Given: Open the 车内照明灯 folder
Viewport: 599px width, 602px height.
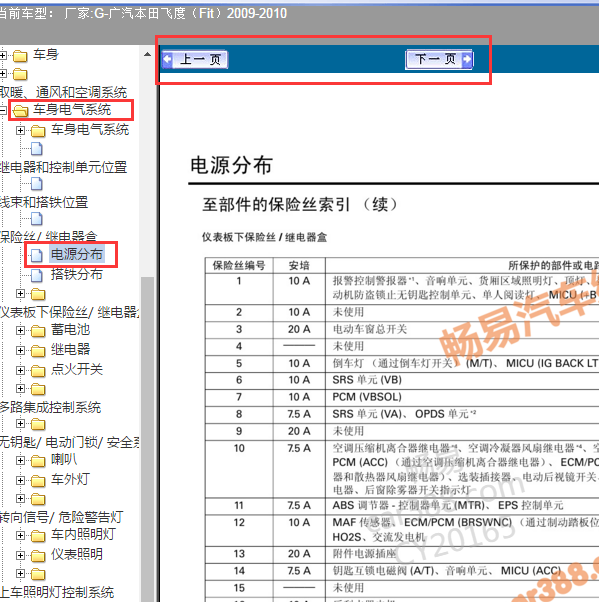Looking at the screenshot, I should [x=83, y=534].
